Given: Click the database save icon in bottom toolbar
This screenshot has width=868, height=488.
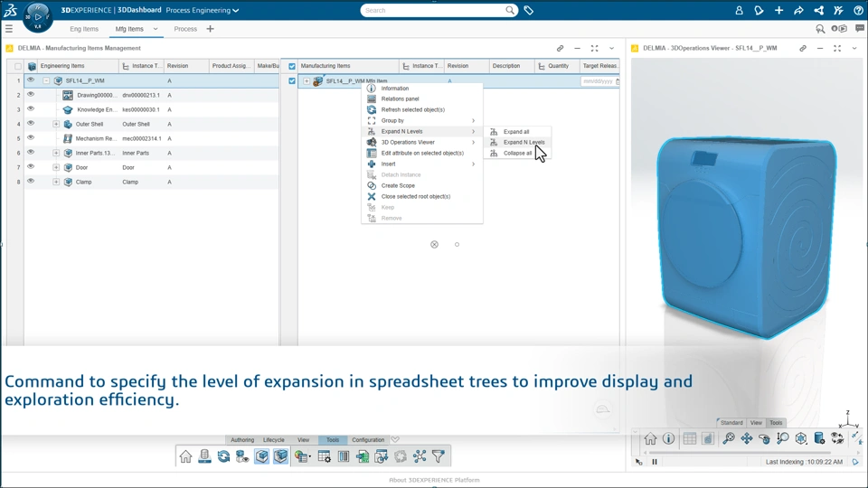Looking at the screenshot, I should pos(205,456).
